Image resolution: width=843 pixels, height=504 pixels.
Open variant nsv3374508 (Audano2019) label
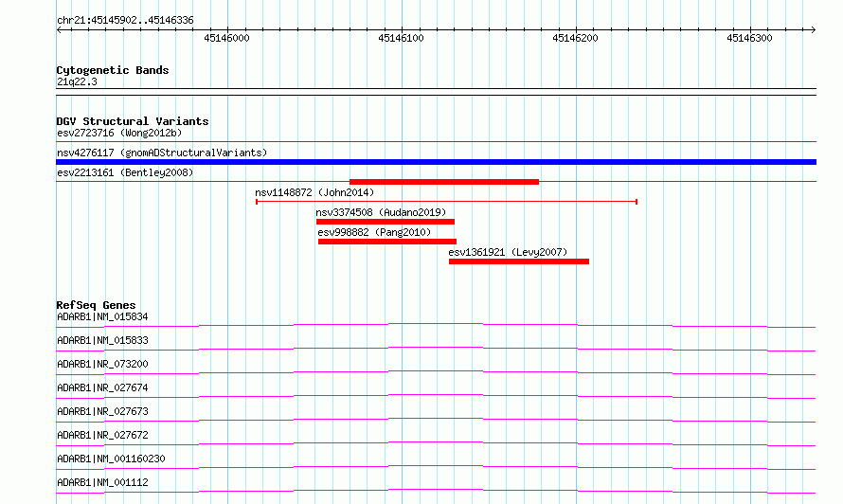pyautogui.click(x=381, y=212)
